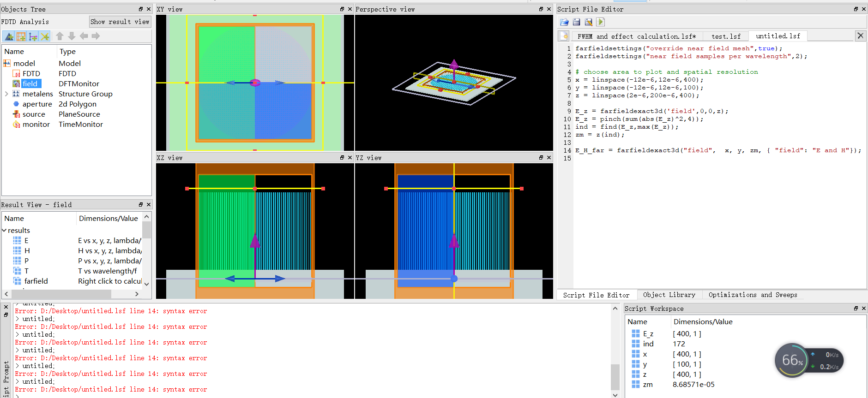Viewport: 868px width, 398px height.
Task: Float the XY view panel
Action: [342, 9]
